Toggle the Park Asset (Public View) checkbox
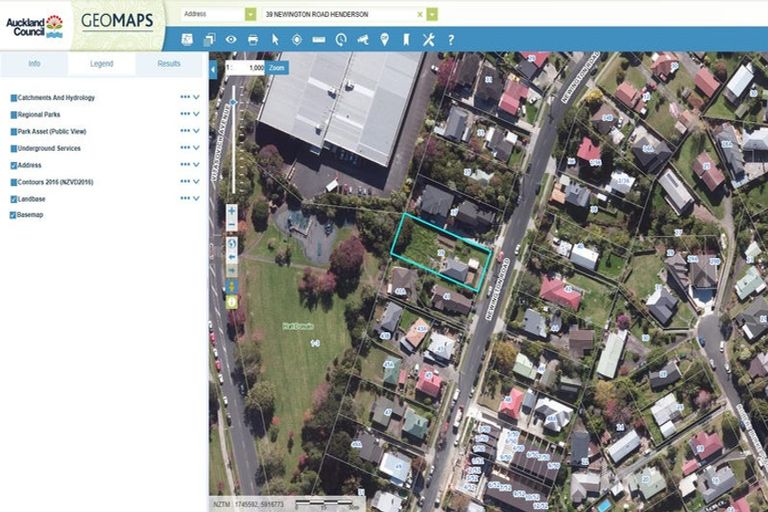This screenshot has width=768, height=512. [14, 132]
